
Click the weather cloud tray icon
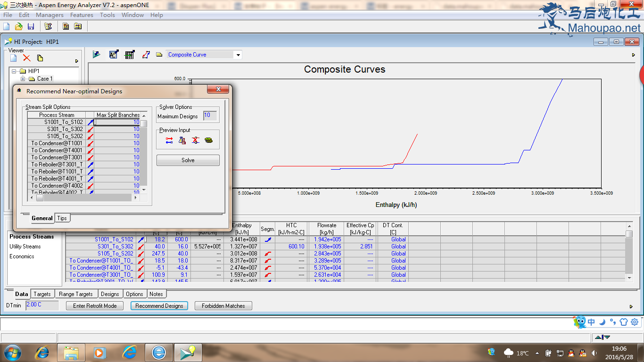[509, 353]
